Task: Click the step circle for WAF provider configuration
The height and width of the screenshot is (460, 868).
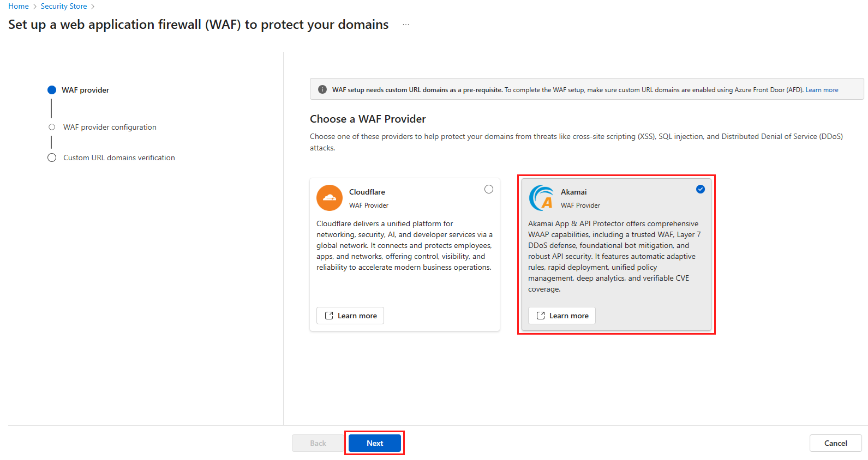Action: click(x=52, y=127)
